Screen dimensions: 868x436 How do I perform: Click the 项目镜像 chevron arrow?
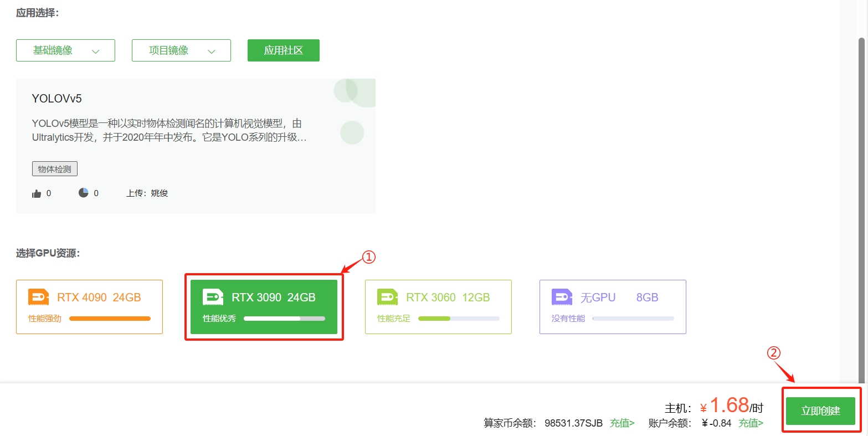(x=211, y=51)
